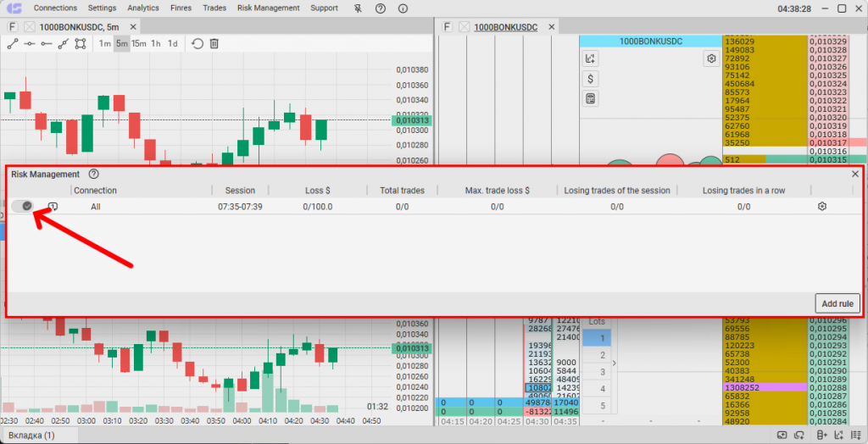Click the crossed-box icon on the order book tab
The width and height of the screenshot is (868, 444).
click(x=464, y=26)
